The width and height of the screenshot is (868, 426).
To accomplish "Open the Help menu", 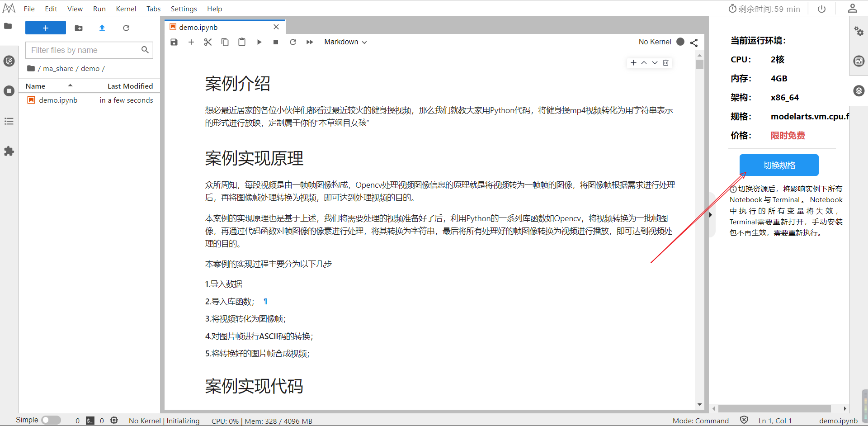I will click(x=215, y=9).
